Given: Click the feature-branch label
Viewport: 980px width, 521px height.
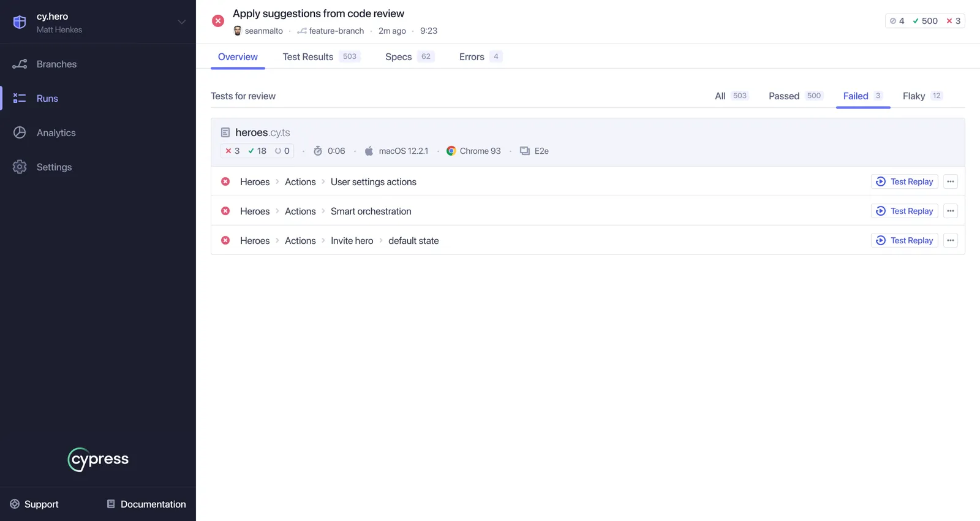Looking at the screenshot, I should point(336,31).
